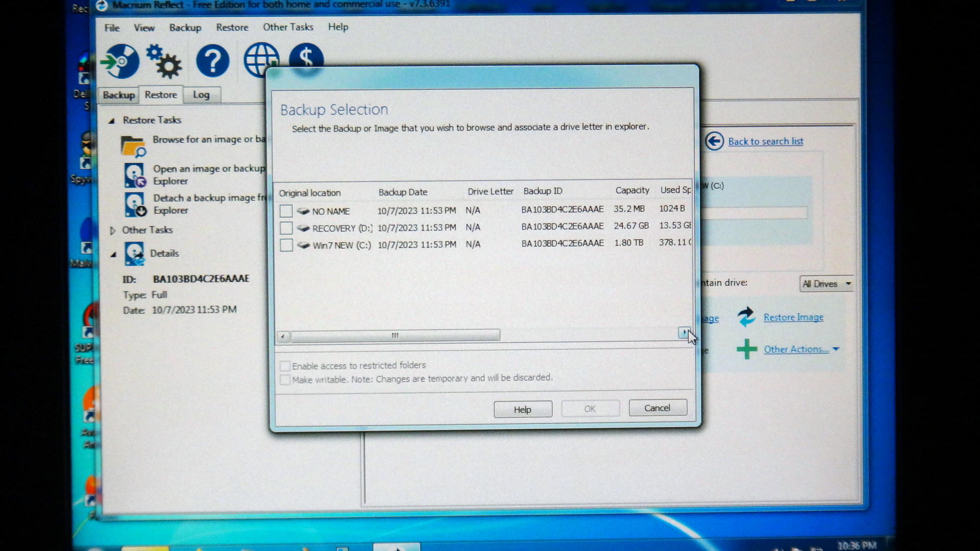Viewport: 980px width, 551px height.
Task: Sort by Backup Date column header
Action: pyautogui.click(x=403, y=192)
